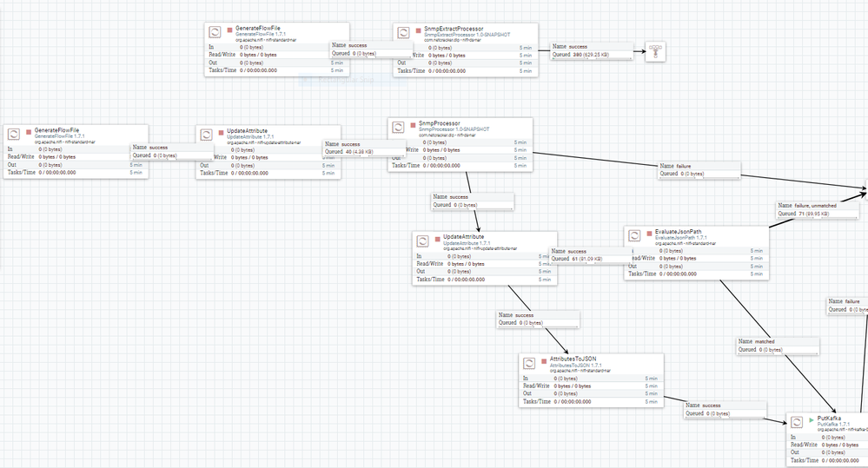Click icon of UpdateAttribute fed by GenerateFlowFile
The width and height of the screenshot is (868, 468).
(206, 135)
